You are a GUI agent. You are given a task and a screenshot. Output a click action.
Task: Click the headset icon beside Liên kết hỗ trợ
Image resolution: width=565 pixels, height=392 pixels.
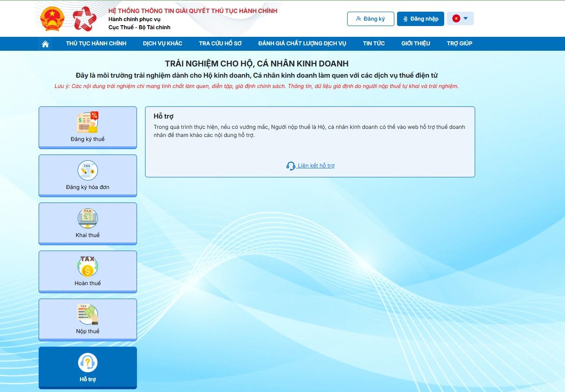coord(291,166)
